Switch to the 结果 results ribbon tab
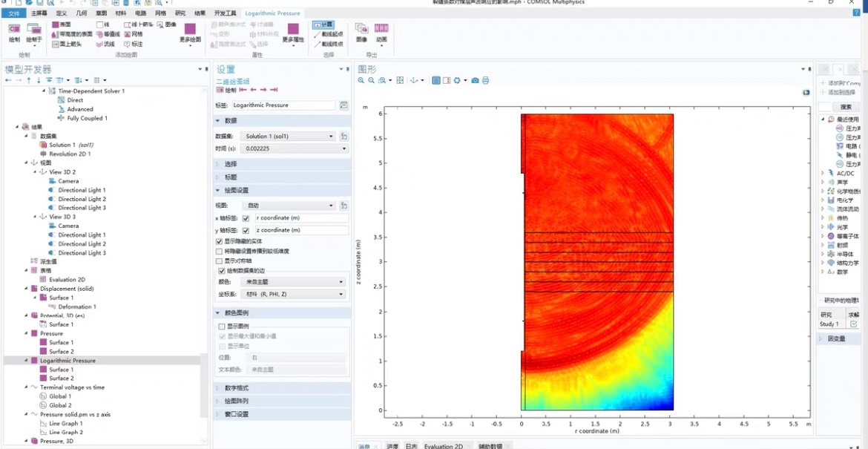868x449 pixels. point(200,13)
